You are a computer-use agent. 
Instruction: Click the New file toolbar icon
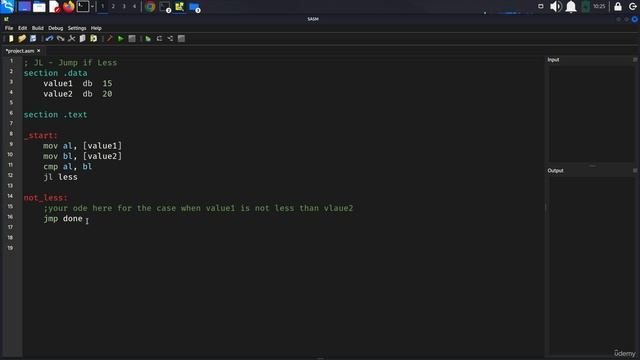[11, 38]
